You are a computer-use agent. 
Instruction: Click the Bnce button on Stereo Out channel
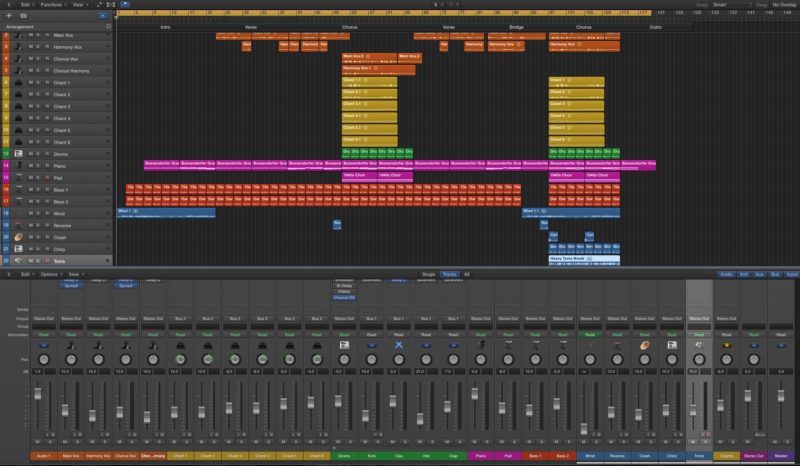(760, 435)
